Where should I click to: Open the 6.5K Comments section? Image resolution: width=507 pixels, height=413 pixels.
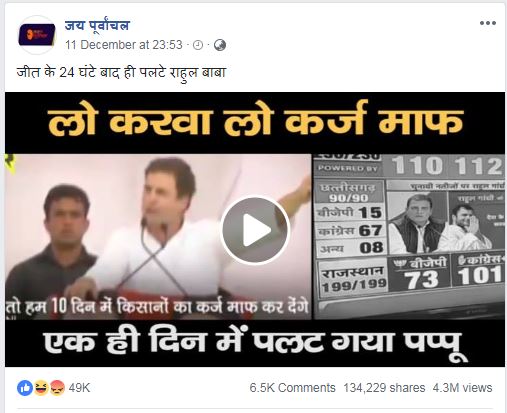pos(292,388)
